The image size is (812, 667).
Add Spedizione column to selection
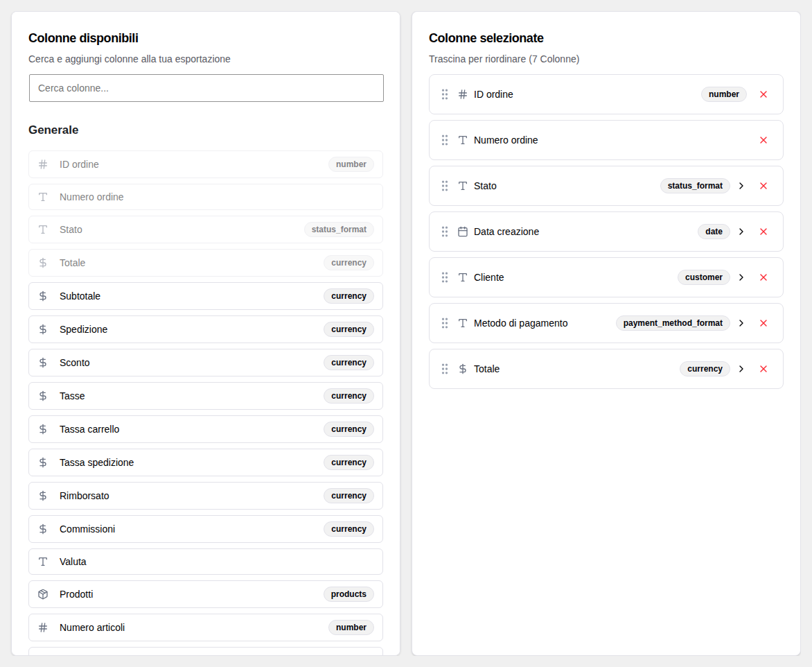[206, 329]
